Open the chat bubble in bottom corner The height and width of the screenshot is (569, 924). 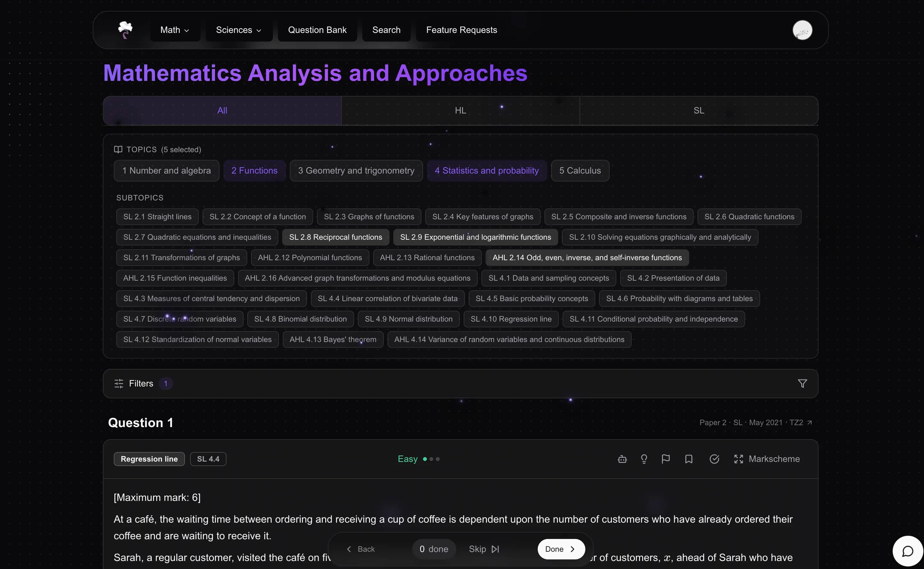pos(907,550)
